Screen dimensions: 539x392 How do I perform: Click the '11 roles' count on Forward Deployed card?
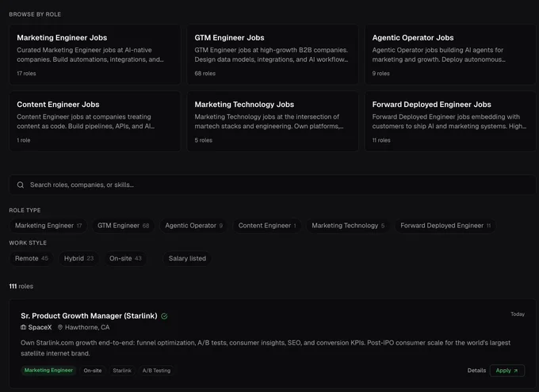click(x=381, y=140)
